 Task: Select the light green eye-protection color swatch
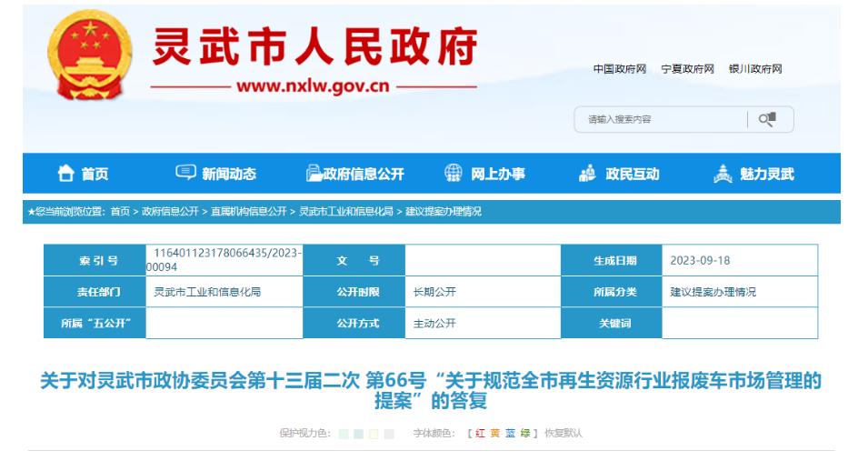click(x=344, y=434)
